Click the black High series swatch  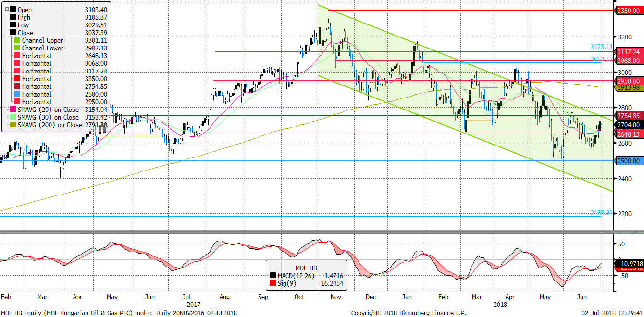click(12, 17)
